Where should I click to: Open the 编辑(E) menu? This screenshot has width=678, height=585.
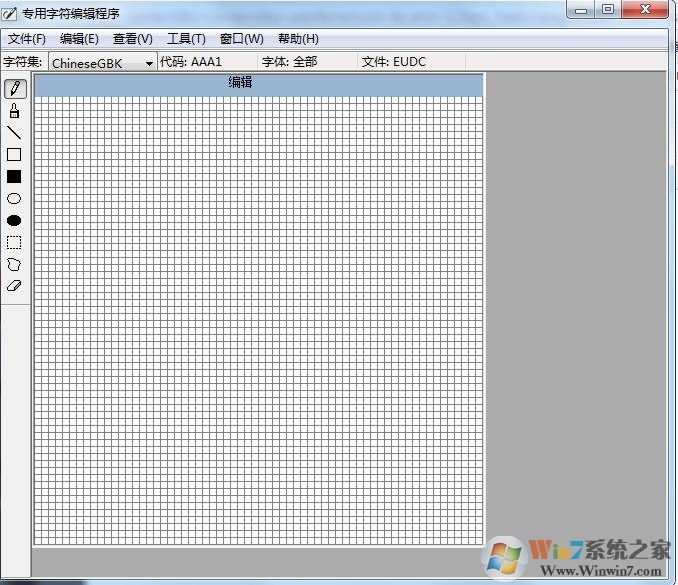coord(79,39)
